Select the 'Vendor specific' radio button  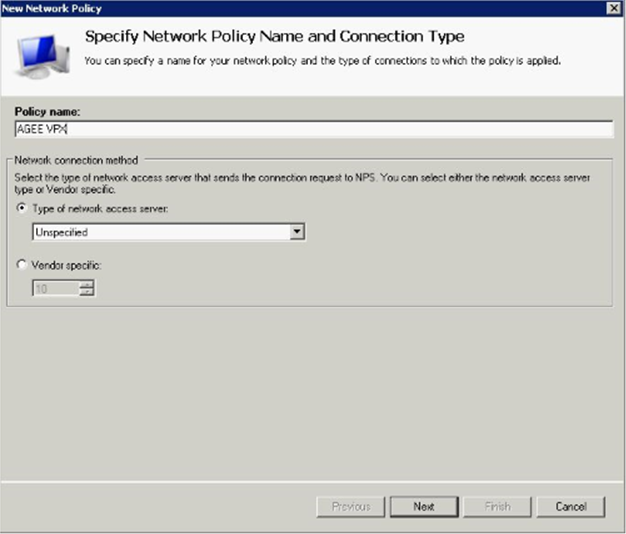pos(21,265)
